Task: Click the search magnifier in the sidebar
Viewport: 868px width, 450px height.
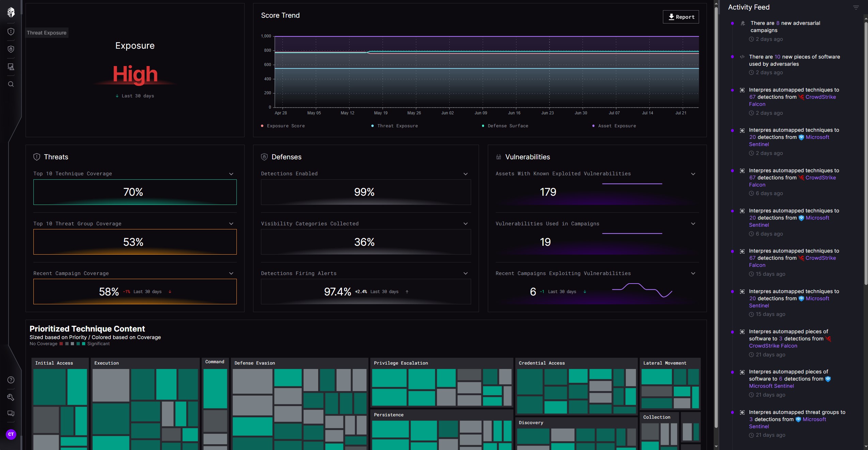Action: (11, 84)
